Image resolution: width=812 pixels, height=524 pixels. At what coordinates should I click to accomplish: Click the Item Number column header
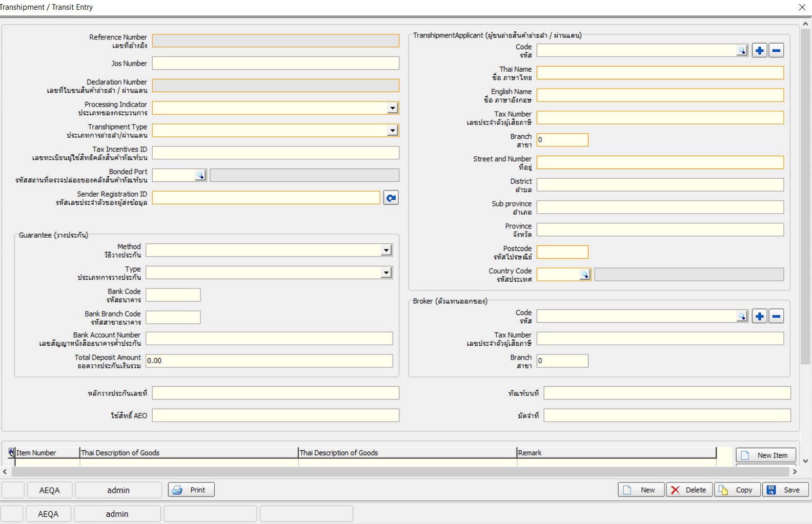(48, 453)
